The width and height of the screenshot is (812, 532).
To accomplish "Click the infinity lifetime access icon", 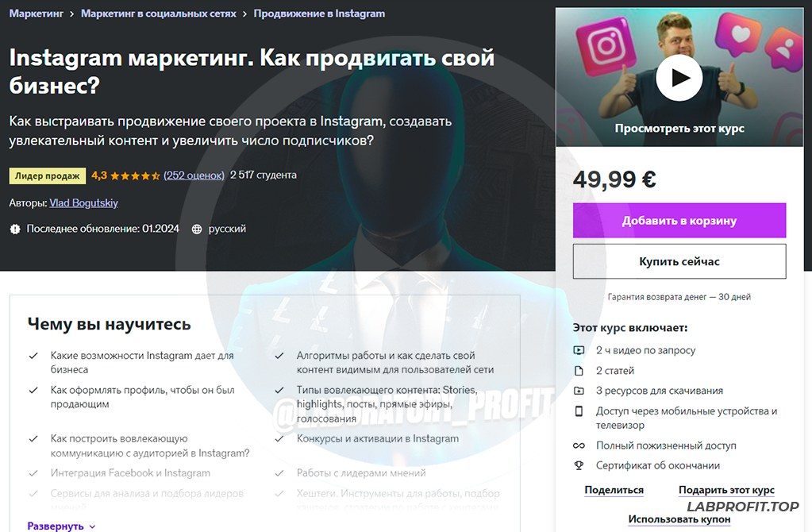I will (x=579, y=445).
